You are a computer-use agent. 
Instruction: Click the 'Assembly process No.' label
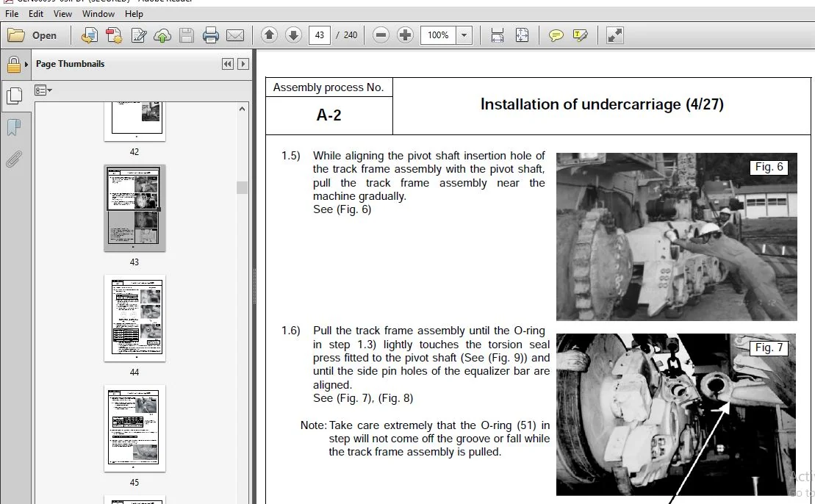[328, 87]
